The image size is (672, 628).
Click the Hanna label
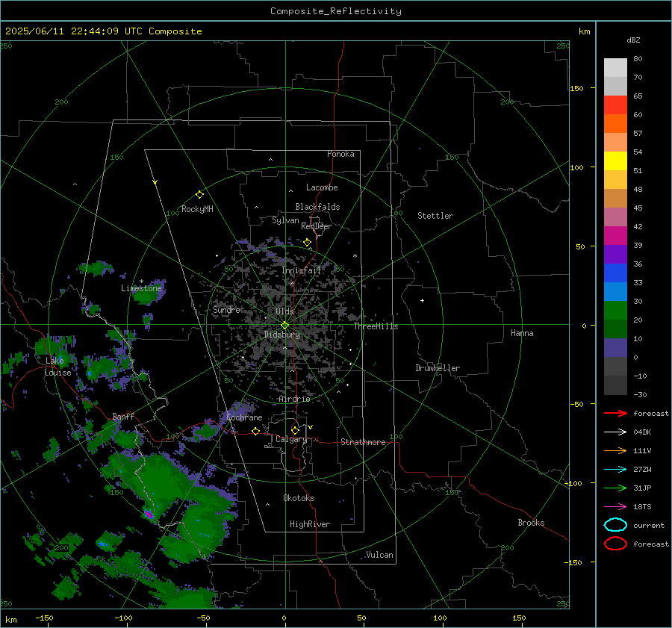[522, 333]
